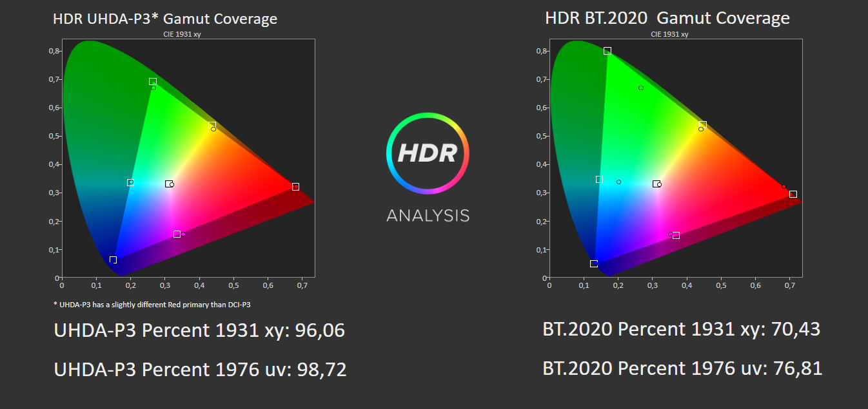Select the blue primary target square in UHDA-P3 chart

[x=113, y=260]
